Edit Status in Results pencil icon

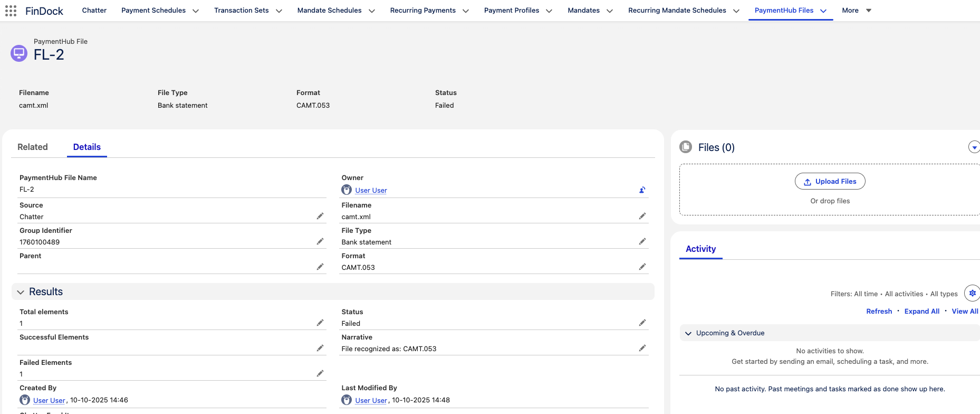[x=642, y=323]
